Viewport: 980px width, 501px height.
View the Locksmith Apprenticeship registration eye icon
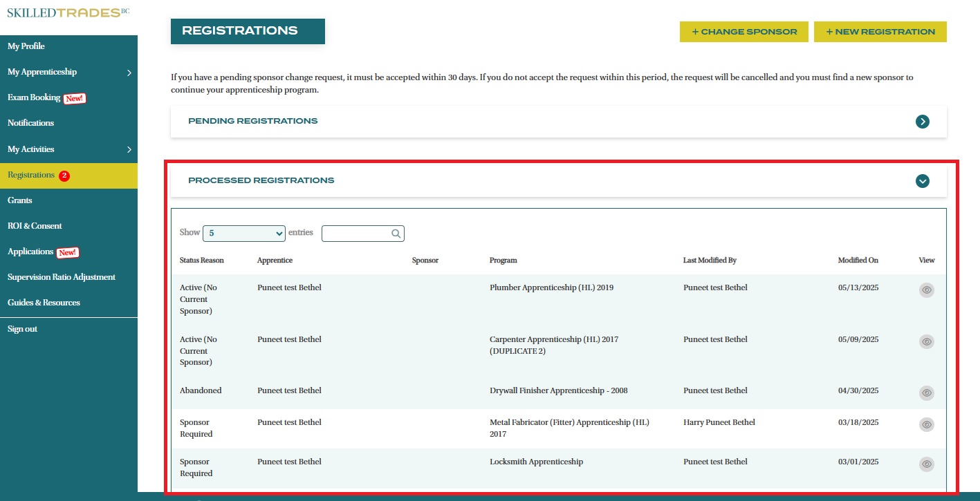tap(926, 464)
